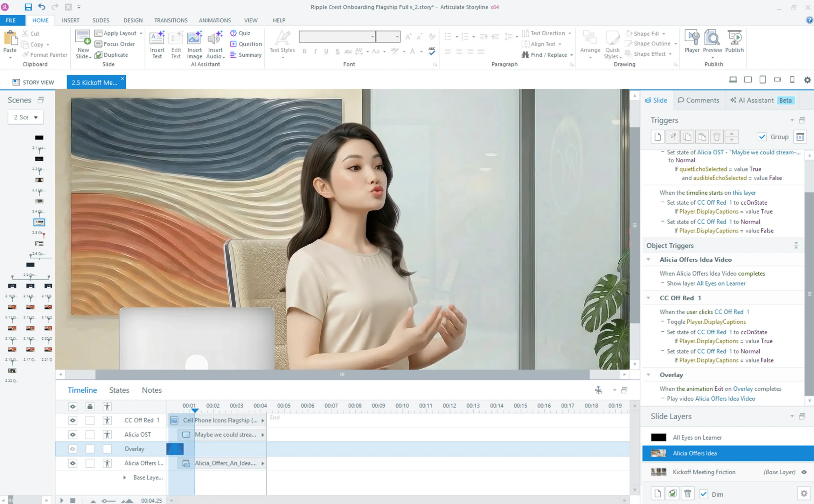Viewport: 814px width, 504px height.
Task: Switch to the Comments panel tab
Action: click(698, 100)
